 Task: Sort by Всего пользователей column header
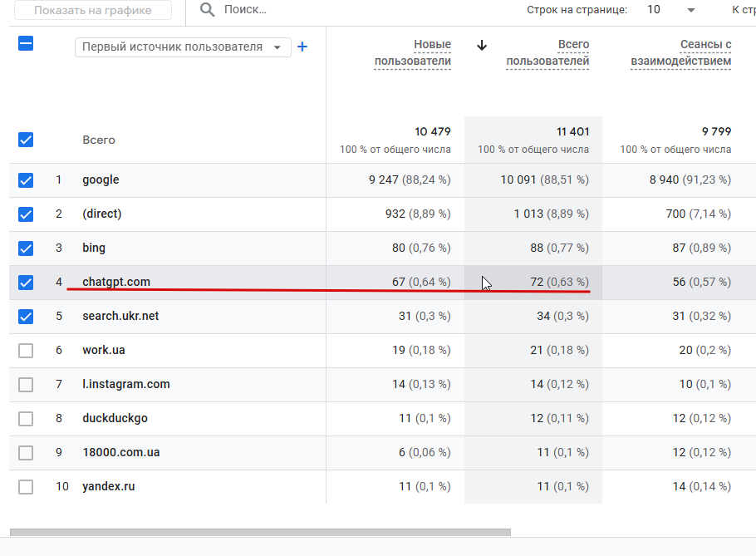(547, 52)
